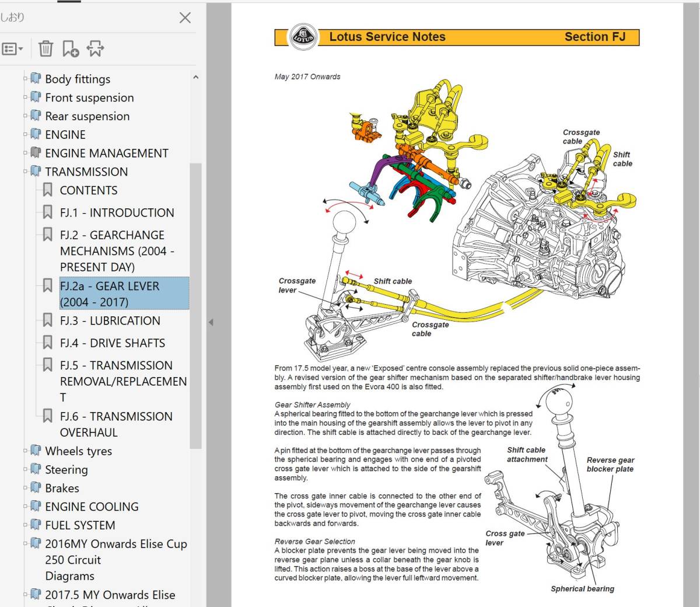Click the bookmark icon beside FJ.6 - TRANSMISSION OVERHAUL
700x607 pixels.
point(48,416)
